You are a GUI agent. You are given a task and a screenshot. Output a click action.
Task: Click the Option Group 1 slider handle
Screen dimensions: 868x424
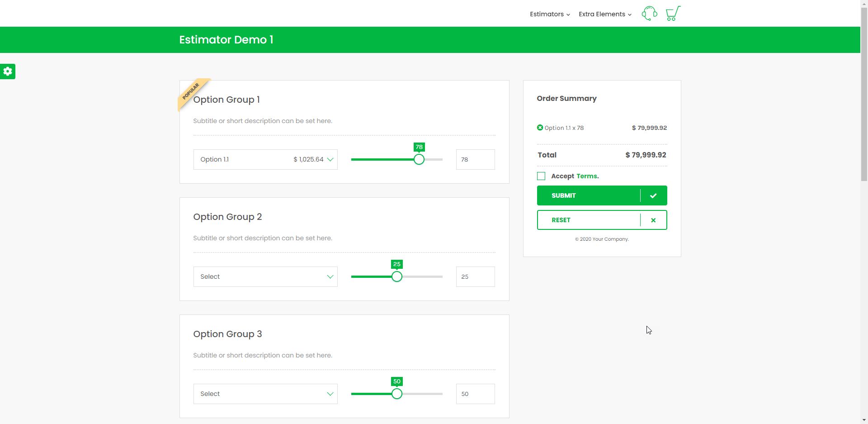419,160
